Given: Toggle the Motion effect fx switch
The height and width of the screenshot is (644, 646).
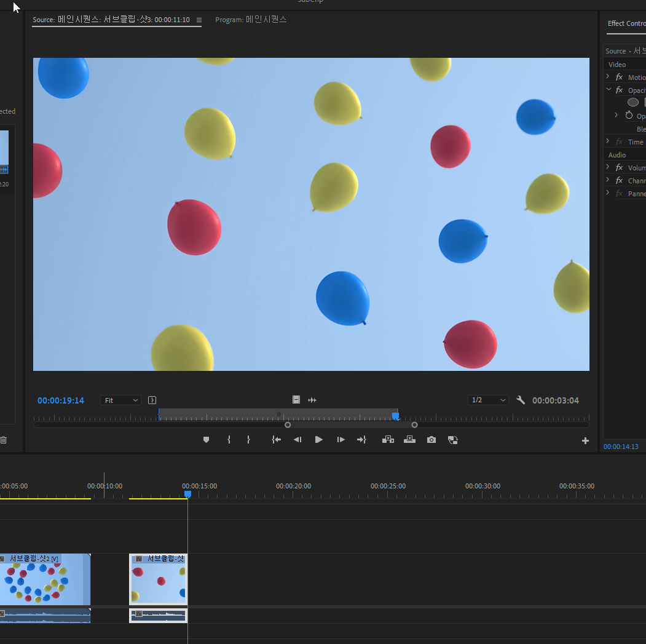Looking at the screenshot, I should (x=619, y=78).
